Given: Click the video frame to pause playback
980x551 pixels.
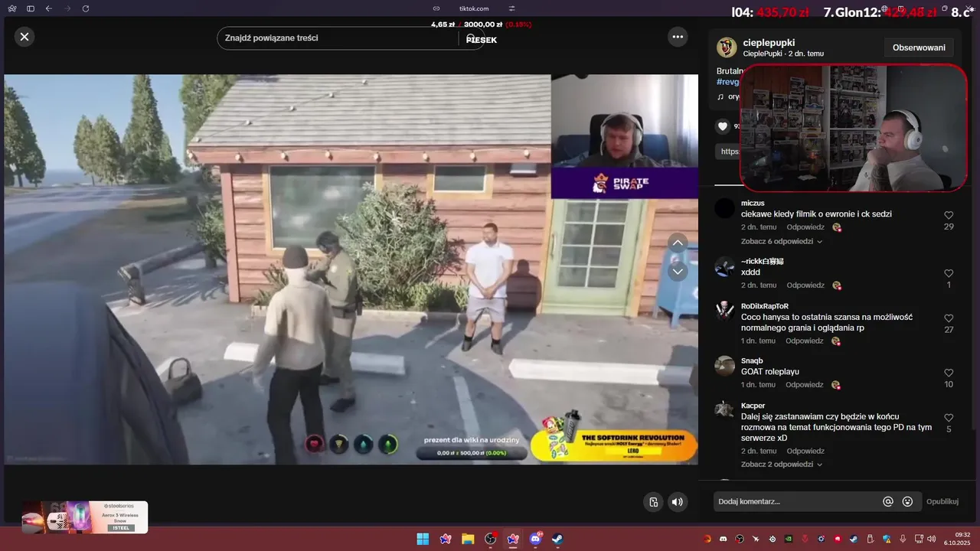Looking at the screenshot, I should click(351, 269).
